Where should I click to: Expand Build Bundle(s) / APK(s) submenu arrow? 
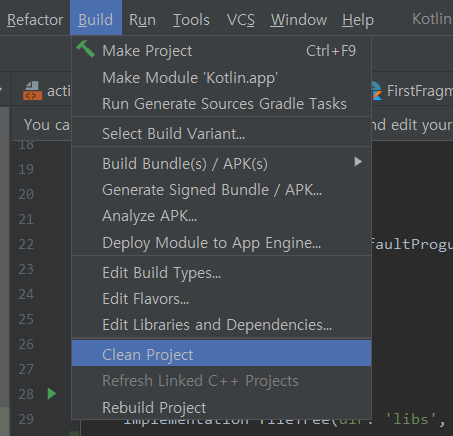tap(358, 162)
